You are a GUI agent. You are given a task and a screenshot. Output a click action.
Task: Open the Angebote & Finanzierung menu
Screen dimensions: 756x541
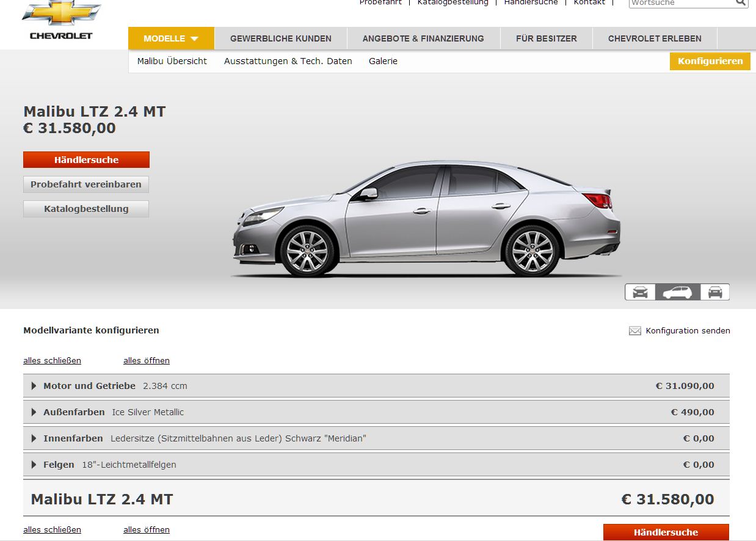pos(423,38)
